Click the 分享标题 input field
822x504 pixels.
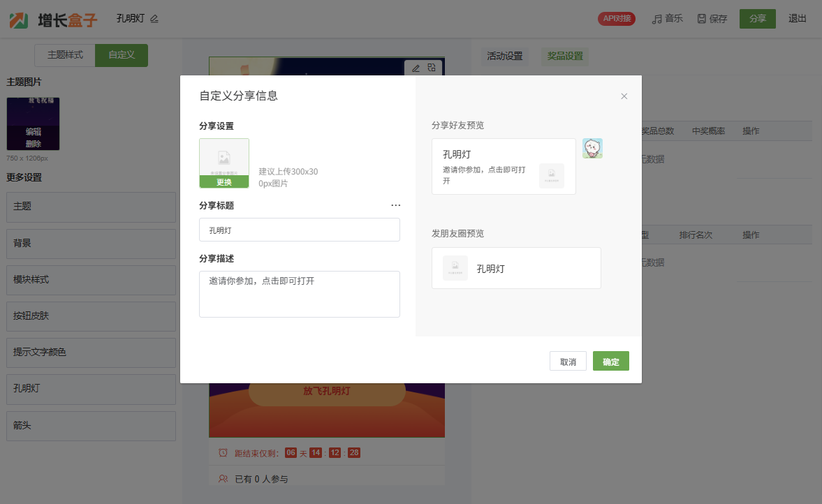coord(299,230)
